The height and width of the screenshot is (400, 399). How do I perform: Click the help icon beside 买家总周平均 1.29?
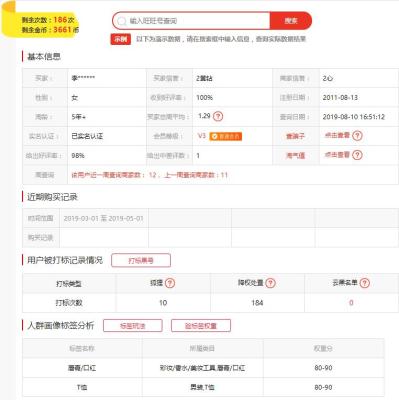218,116
